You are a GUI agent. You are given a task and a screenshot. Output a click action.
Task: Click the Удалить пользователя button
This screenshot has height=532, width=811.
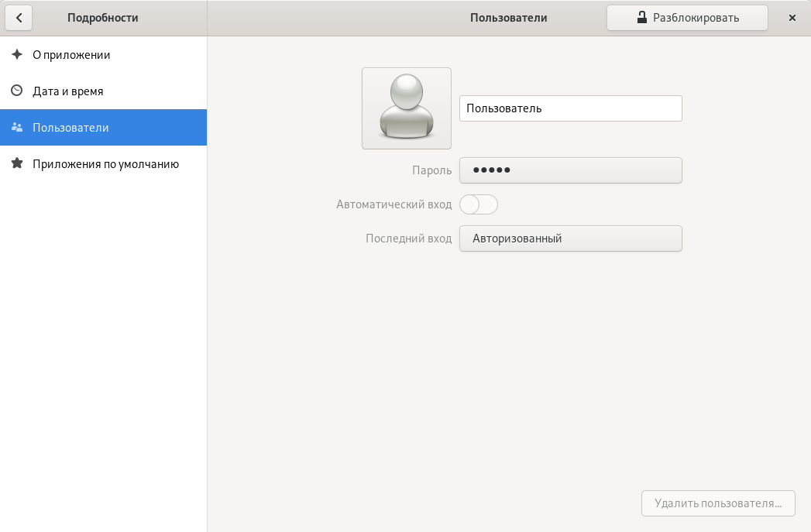click(x=718, y=503)
